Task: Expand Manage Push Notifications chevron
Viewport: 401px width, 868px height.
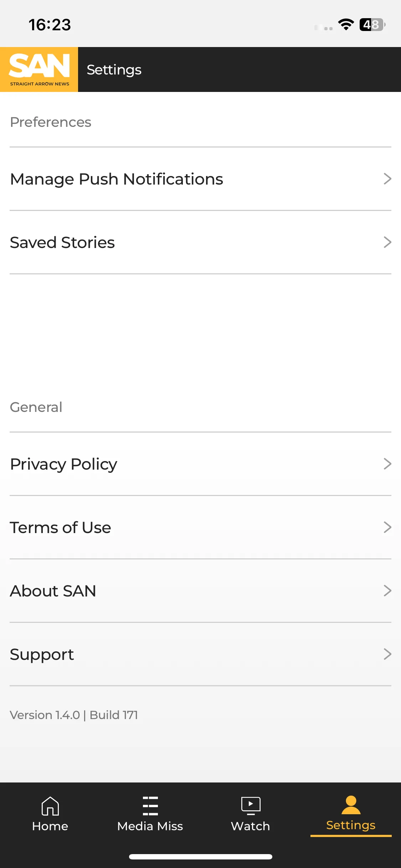Action: [x=387, y=179]
